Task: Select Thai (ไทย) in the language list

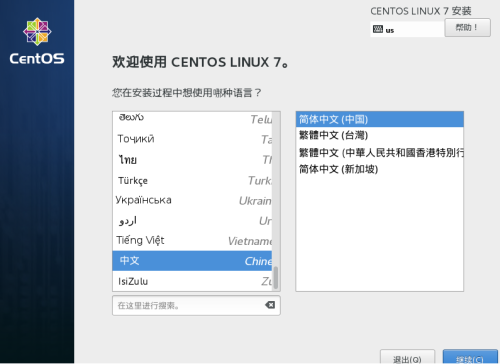Action: point(192,160)
